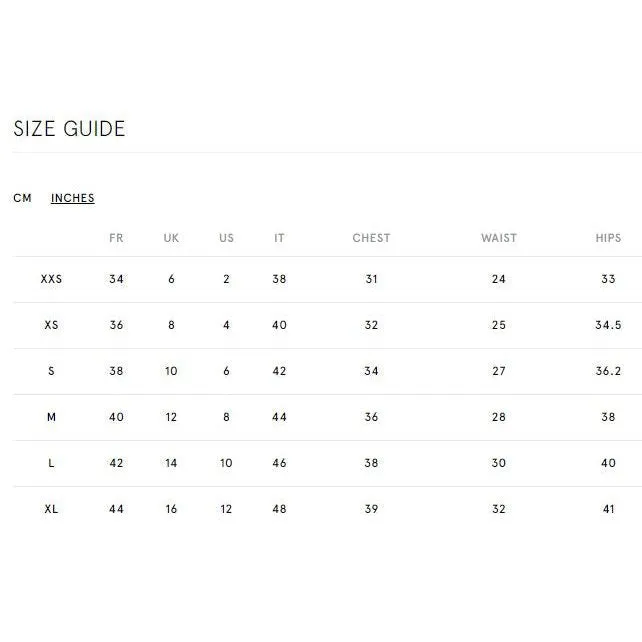Select the S size row label
Screen dimensions: 642x642
click(x=51, y=371)
